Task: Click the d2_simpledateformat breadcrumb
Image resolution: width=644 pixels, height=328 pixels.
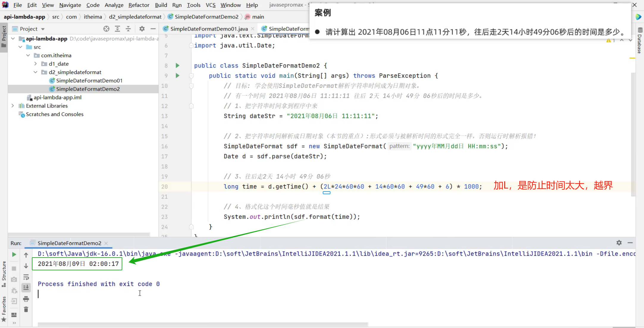Action: coord(135,17)
